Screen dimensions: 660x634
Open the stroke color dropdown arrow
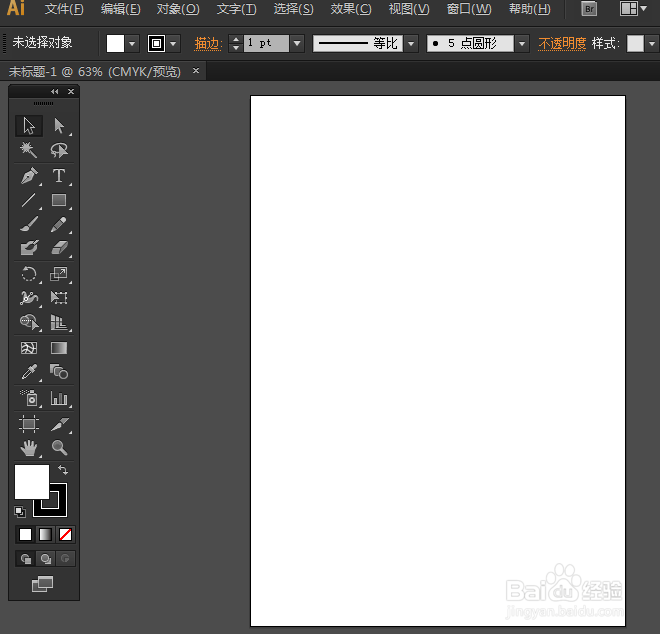coord(173,43)
